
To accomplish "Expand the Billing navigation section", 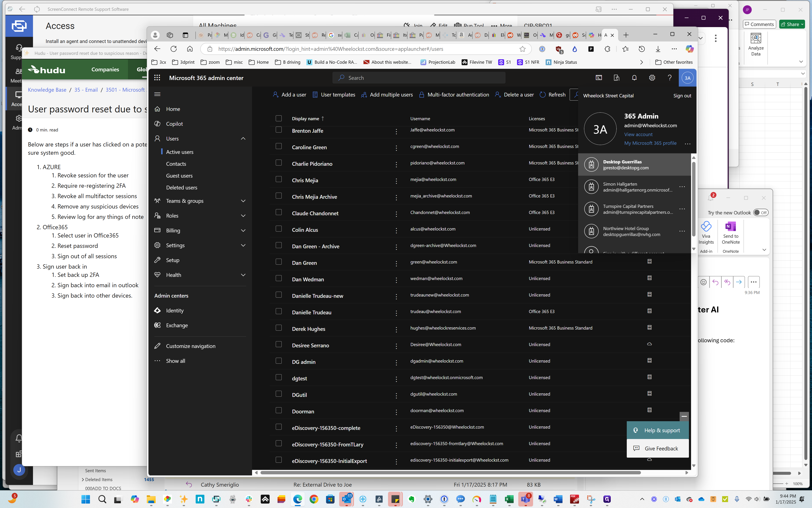I will pos(243,231).
